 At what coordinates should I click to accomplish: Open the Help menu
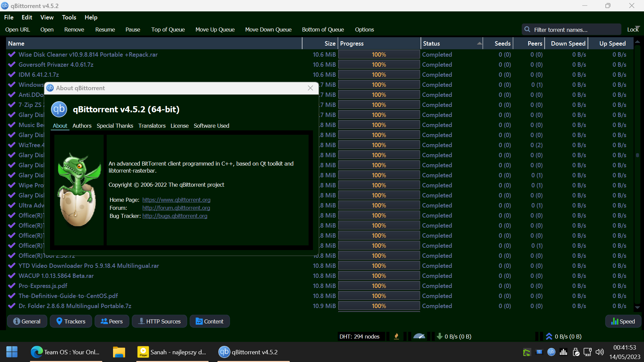[91, 17]
